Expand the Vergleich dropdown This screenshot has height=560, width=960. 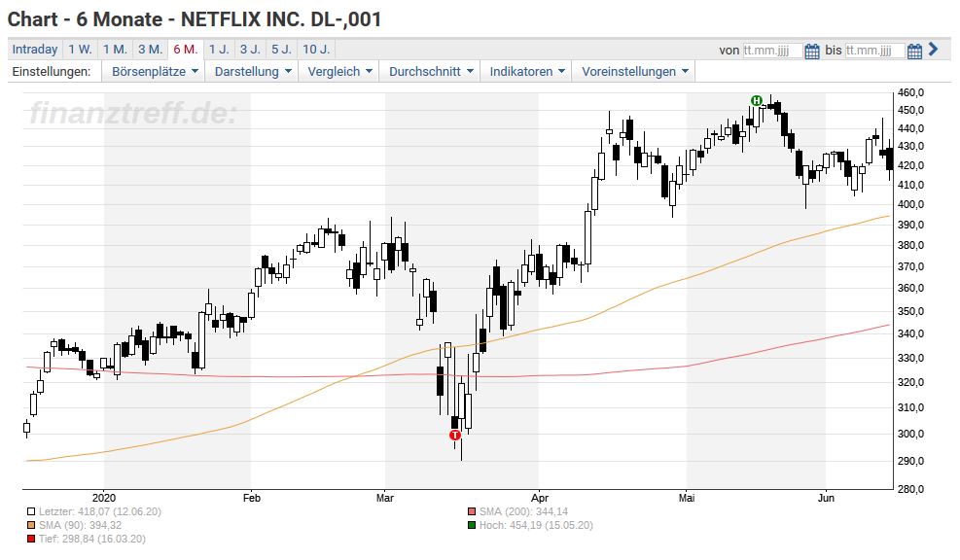pos(339,72)
